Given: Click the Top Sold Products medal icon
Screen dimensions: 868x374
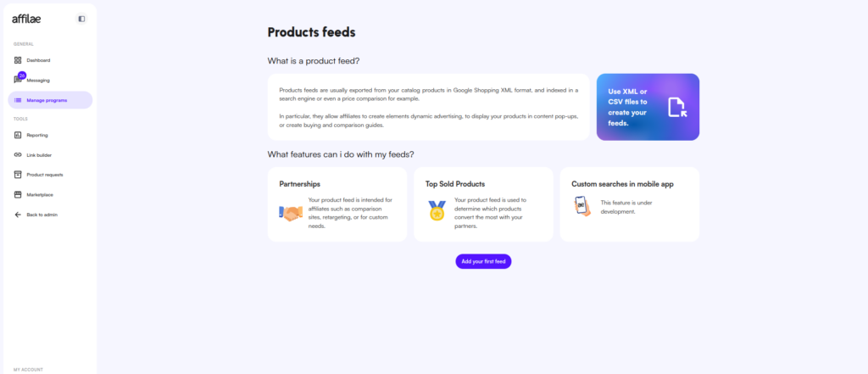Looking at the screenshot, I should click(x=437, y=210).
